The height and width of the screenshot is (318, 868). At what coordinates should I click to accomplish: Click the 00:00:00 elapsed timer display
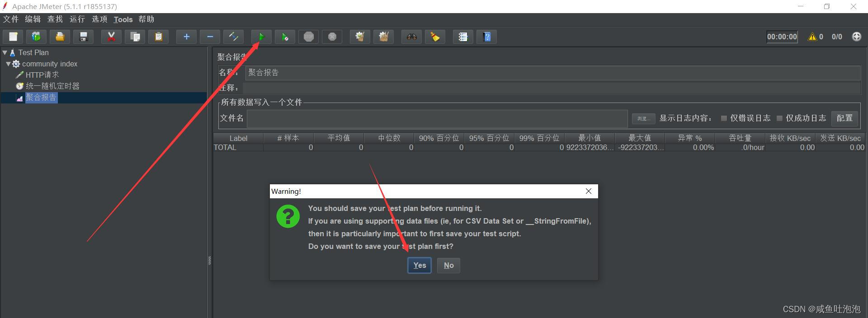click(x=782, y=37)
